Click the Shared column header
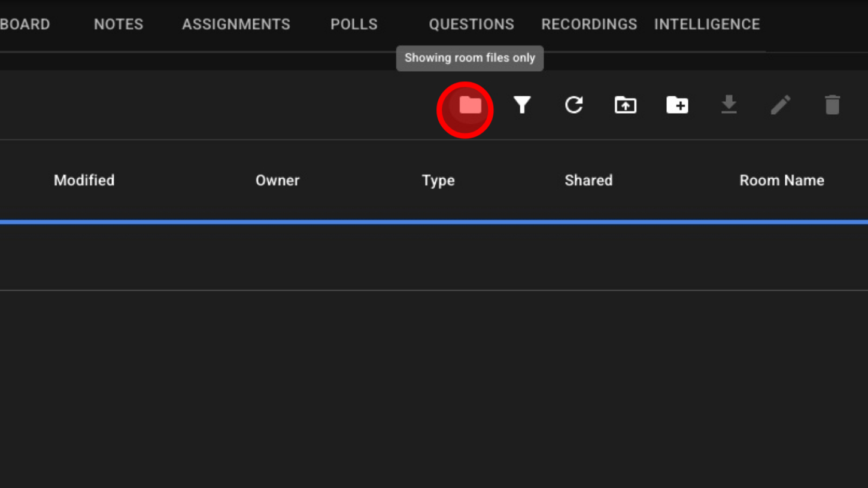 [x=588, y=181]
